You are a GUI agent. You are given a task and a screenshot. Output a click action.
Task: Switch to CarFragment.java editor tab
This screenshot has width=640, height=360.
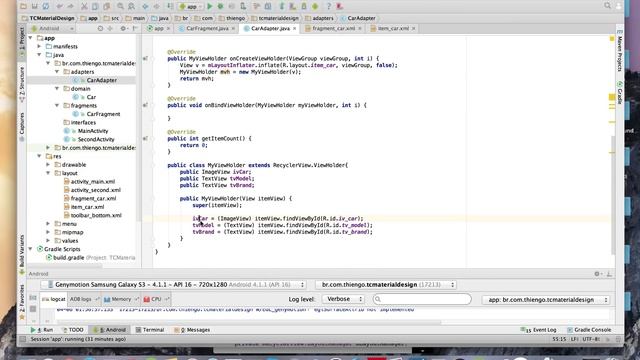click(x=207, y=29)
